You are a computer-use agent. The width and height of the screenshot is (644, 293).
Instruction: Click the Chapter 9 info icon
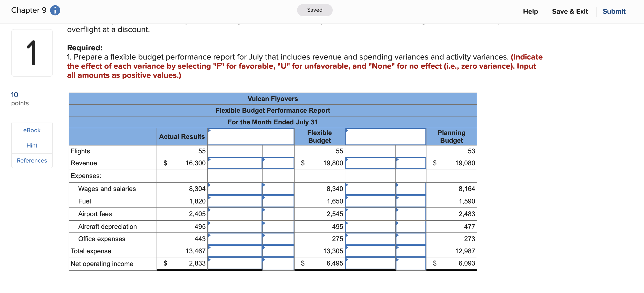click(55, 10)
